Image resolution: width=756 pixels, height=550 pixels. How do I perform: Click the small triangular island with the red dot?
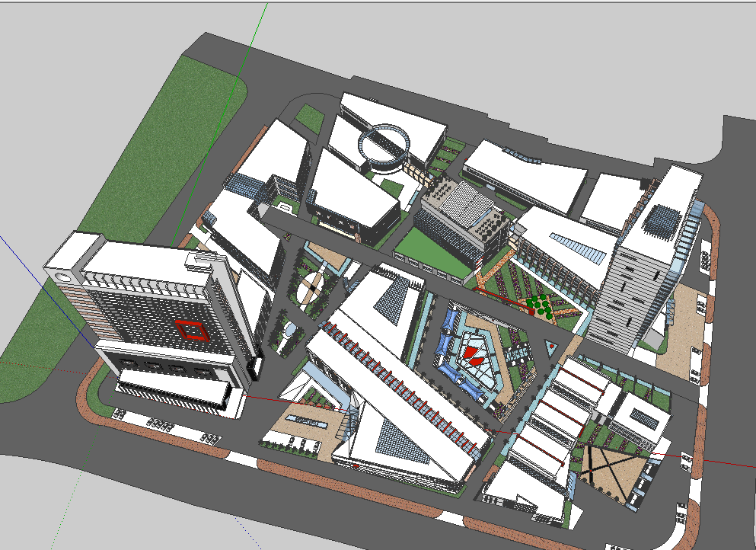[x=551, y=347]
